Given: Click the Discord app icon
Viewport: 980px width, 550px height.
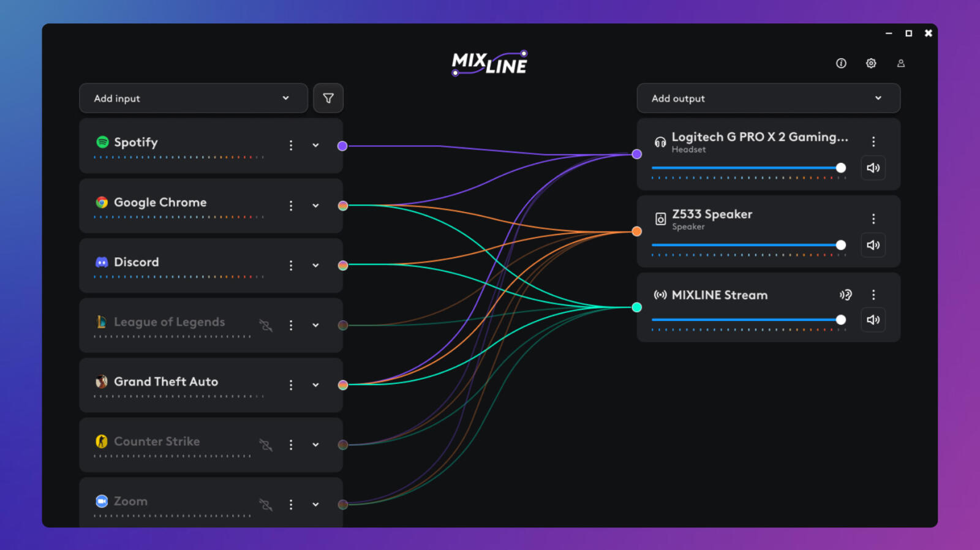Looking at the screenshot, I should click(x=102, y=262).
